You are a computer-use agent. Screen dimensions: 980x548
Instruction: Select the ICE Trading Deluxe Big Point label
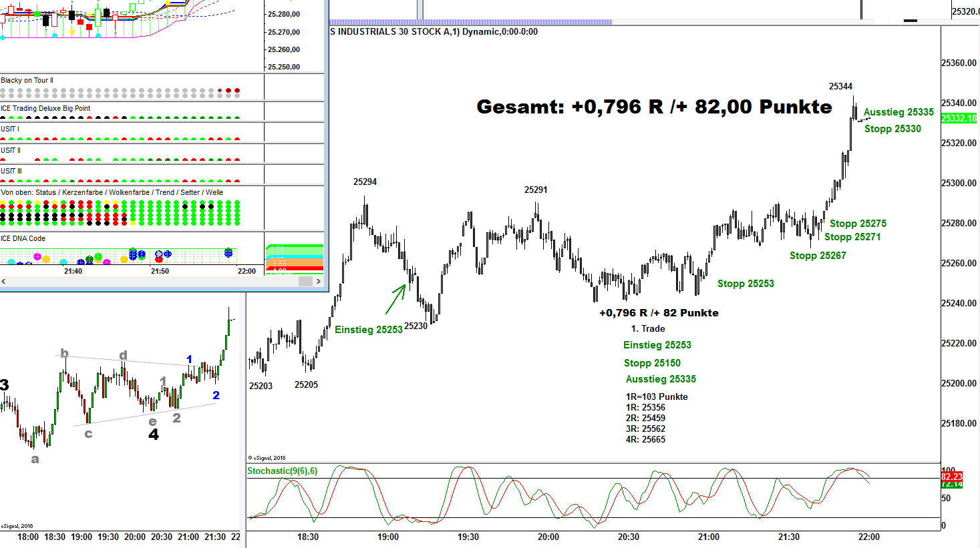[45, 108]
